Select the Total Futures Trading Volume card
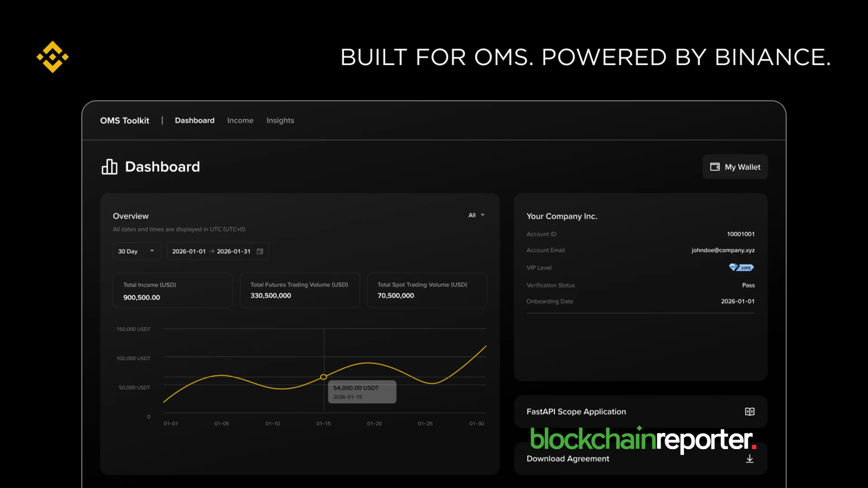This screenshot has width=868, height=488. 300,291
